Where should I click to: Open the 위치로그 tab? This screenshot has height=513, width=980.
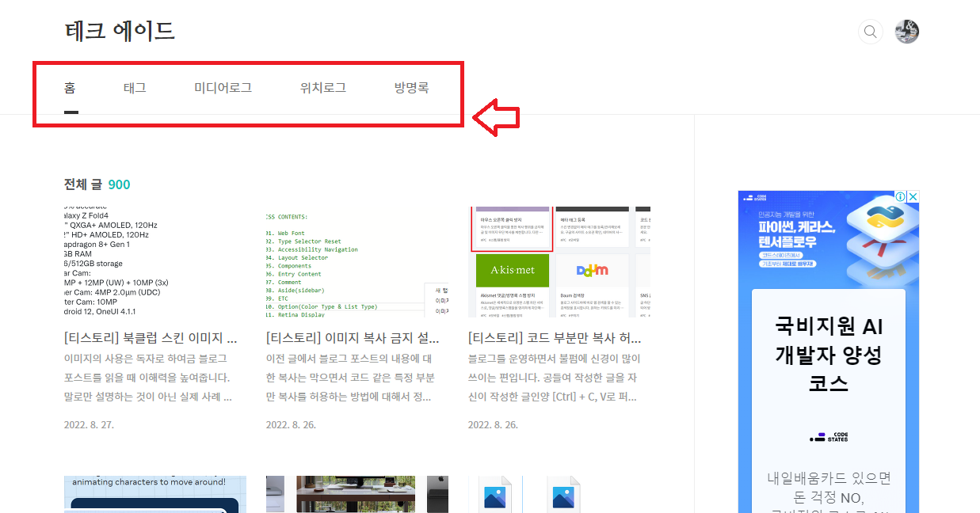point(322,88)
